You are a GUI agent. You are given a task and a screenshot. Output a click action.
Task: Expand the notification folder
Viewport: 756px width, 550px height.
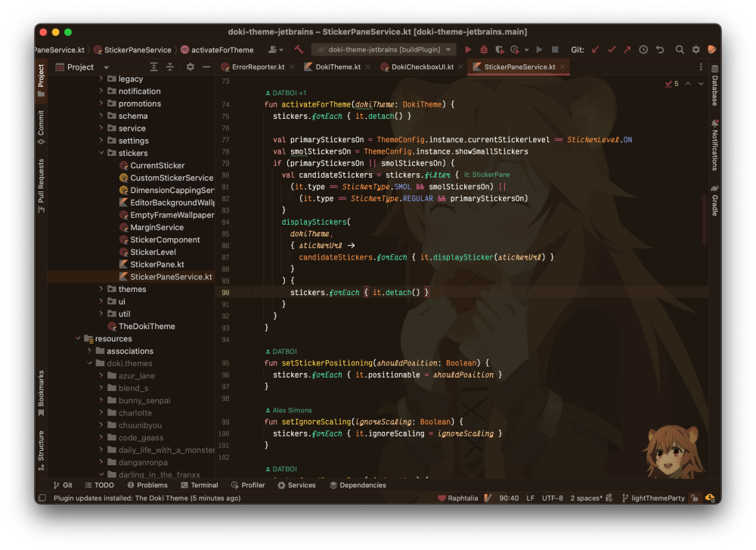click(x=101, y=91)
